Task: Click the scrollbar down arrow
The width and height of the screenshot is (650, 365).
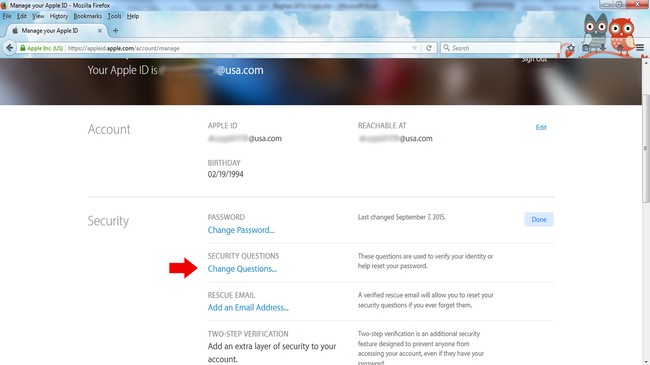Action: [x=646, y=361]
